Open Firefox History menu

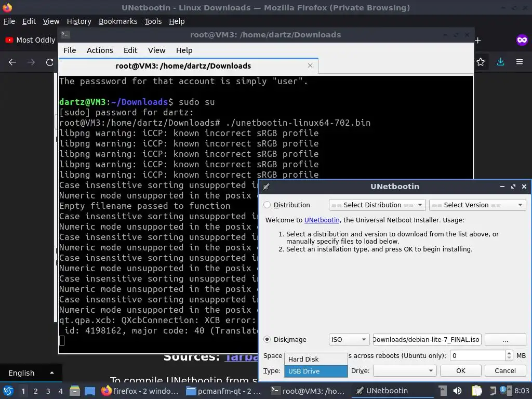[x=79, y=21]
